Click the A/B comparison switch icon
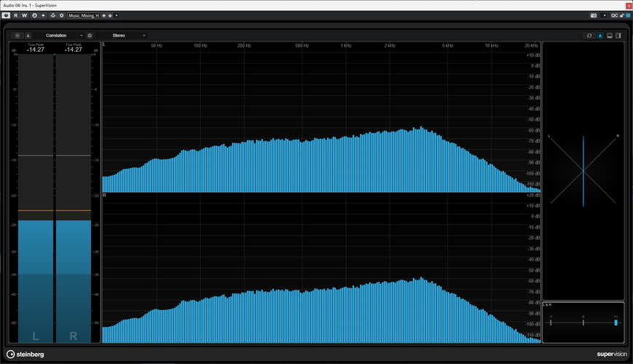Viewport: 633px width, 364px height. coord(34,15)
